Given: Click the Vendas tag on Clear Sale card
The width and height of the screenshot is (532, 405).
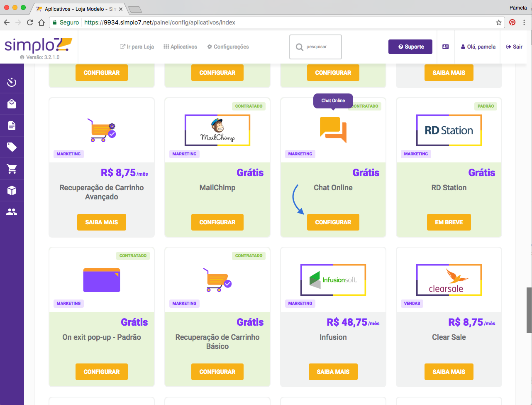Looking at the screenshot, I should (x=412, y=303).
